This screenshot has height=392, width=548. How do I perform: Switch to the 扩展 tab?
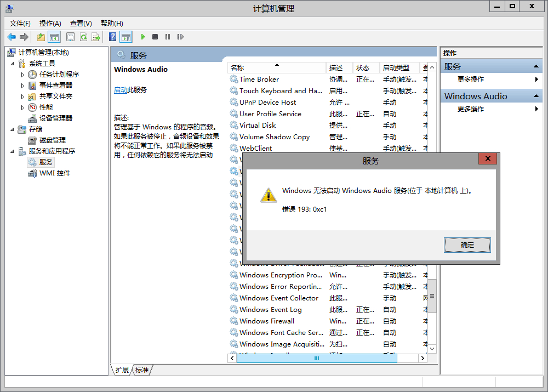[x=122, y=370]
